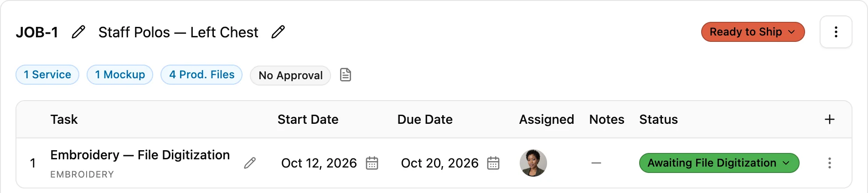Click the Oct 20, 2026 due date
Screen dimensions: 868x193
click(x=439, y=163)
